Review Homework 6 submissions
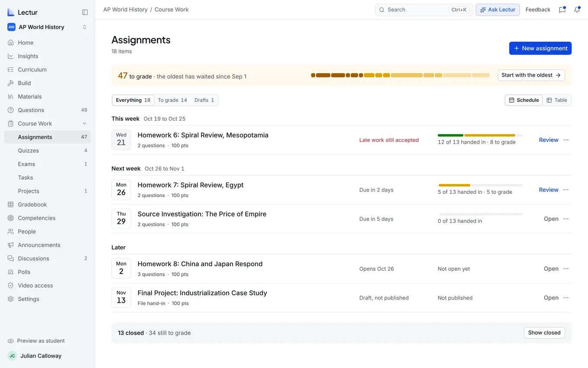Image resolution: width=588 pixels, height=368 pixels. 549,140
